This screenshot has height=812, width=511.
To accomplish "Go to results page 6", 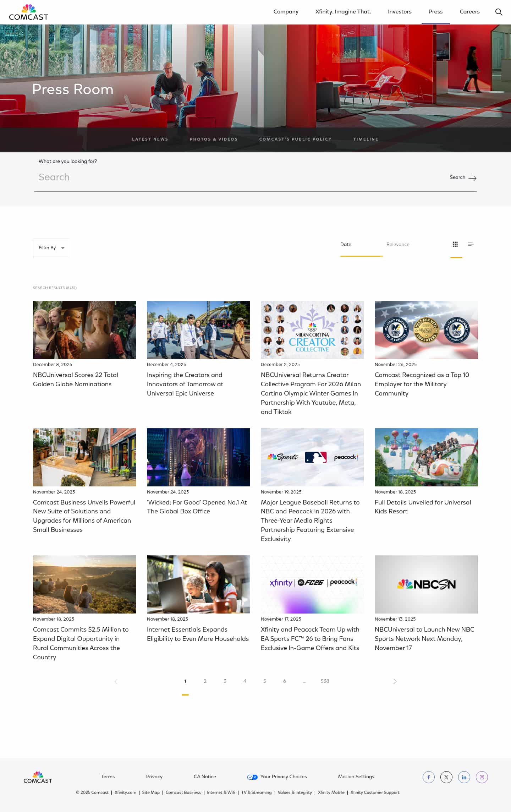I will pos(285,681).
